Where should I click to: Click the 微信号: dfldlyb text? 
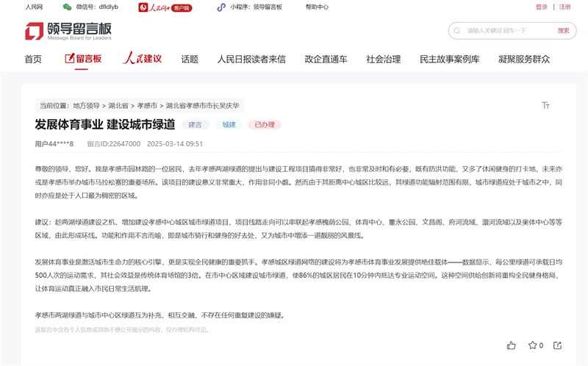[x=97, y=7]
